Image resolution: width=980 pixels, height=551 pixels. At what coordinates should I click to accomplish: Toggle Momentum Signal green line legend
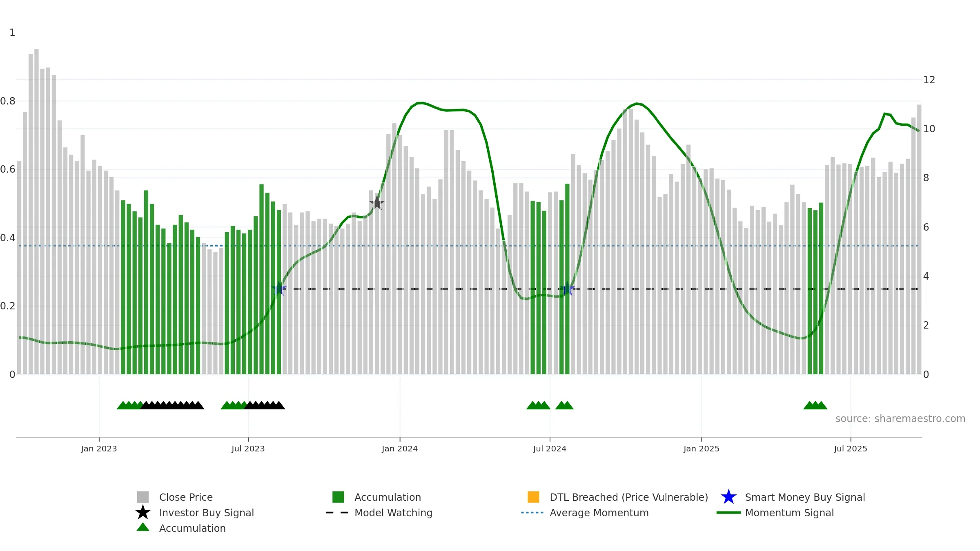(728, 513)
